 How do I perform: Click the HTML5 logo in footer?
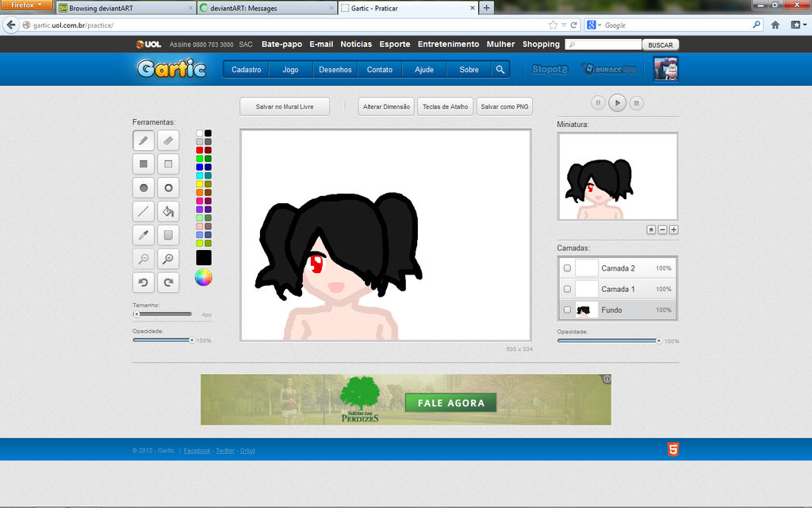pos(672,449)
